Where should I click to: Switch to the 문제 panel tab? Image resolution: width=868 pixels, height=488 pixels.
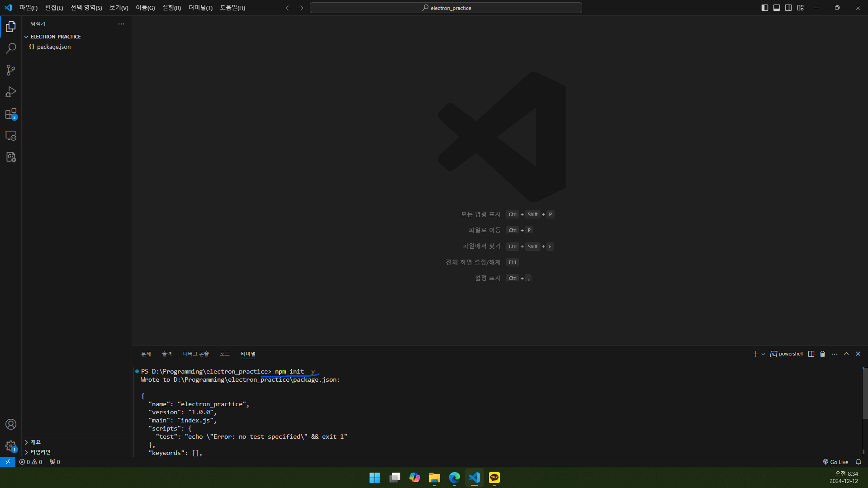[146, 354]
